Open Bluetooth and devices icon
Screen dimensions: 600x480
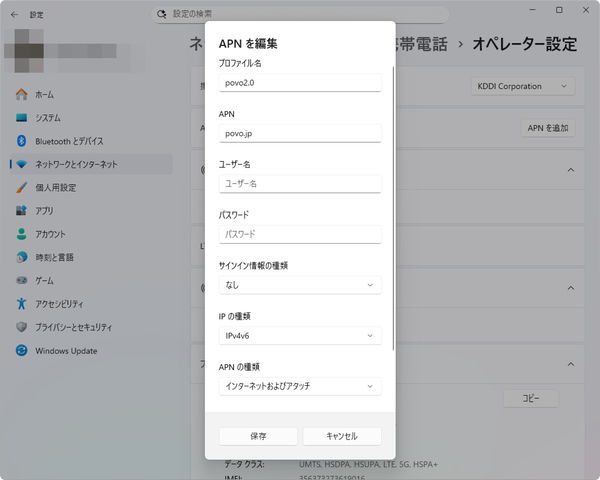click(x=21, y=141)
